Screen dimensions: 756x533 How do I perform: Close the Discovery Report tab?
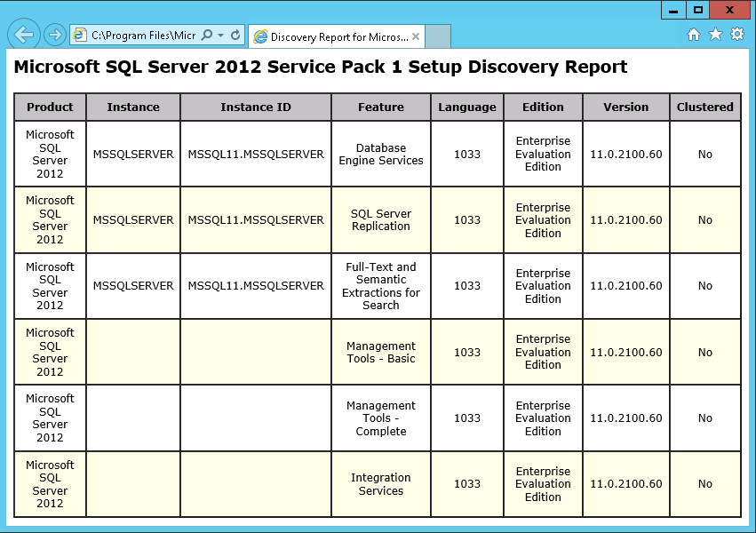[x=416, y=36]
